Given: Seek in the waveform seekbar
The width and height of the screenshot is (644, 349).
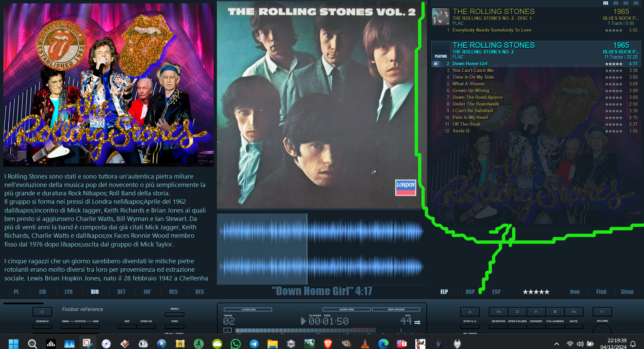Looking at the screenshot, I should [x=322, y=249].
